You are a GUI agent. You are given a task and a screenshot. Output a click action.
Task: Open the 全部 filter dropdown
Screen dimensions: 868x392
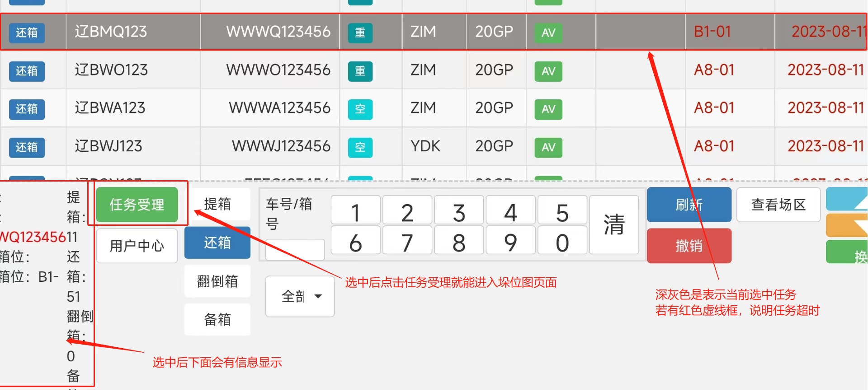pos(300,297)
